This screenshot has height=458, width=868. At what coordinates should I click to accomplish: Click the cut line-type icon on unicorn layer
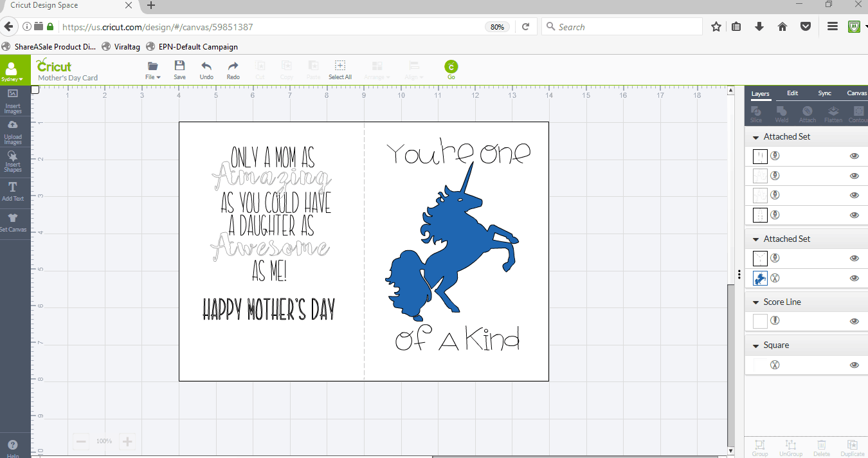tap(775, 278)
